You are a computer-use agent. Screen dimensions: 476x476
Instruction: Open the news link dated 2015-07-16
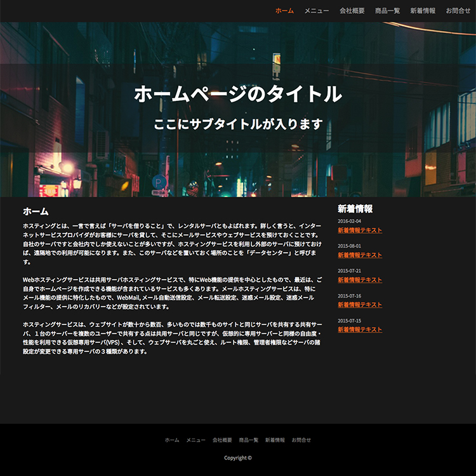click(360, 305)
